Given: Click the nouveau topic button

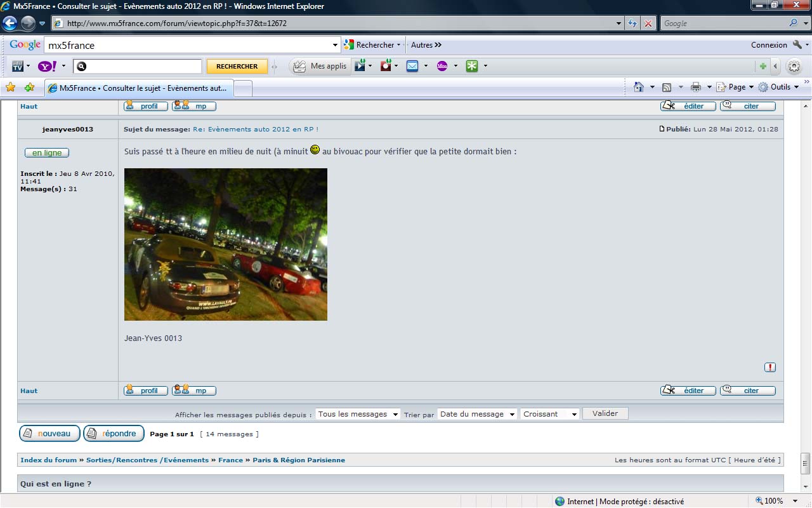Looking at the screenshot, I should (50, 434).
